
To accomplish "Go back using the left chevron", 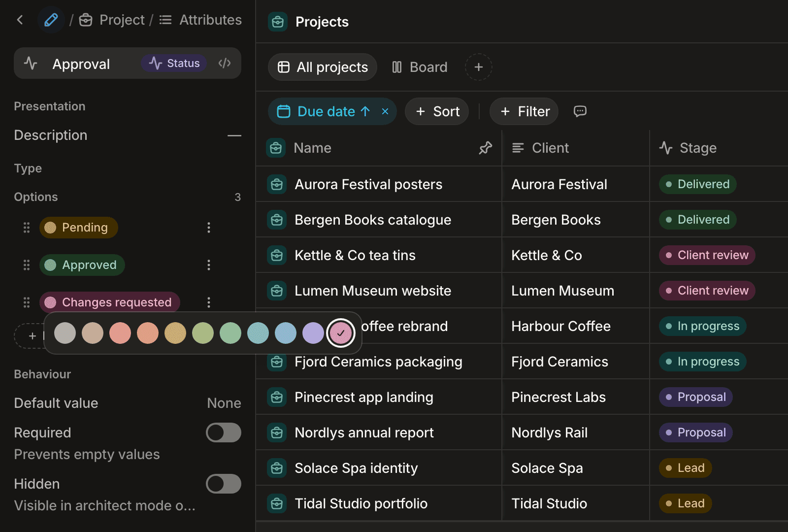I will (x=20, y=20).
